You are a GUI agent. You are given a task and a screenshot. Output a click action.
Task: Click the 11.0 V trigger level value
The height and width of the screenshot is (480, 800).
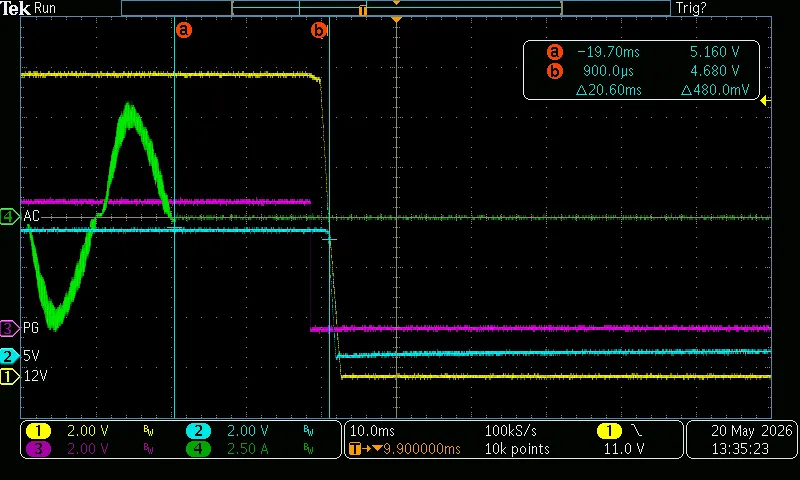point(623,449)
